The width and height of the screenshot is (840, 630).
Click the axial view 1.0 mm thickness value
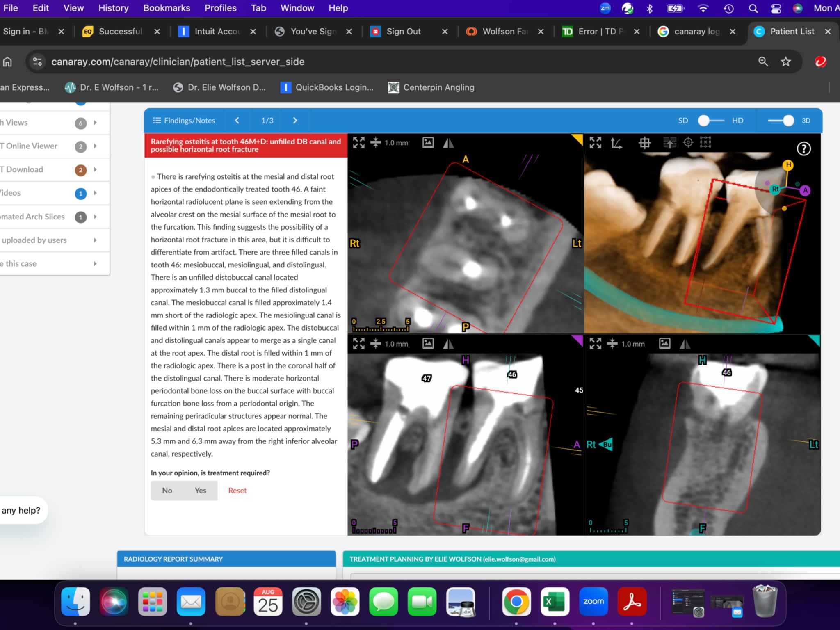coord(396,143)
